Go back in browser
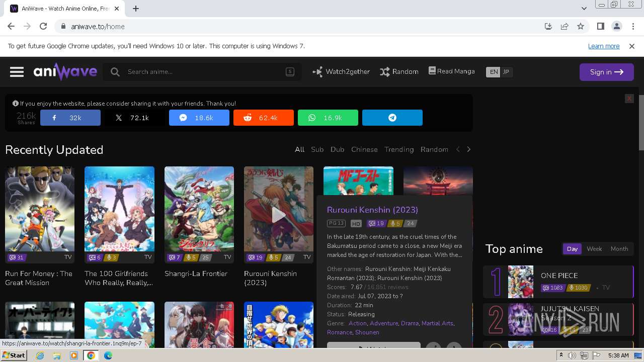Image resolution: width=644 pixels, height=362 pixels. coord(11,26)
